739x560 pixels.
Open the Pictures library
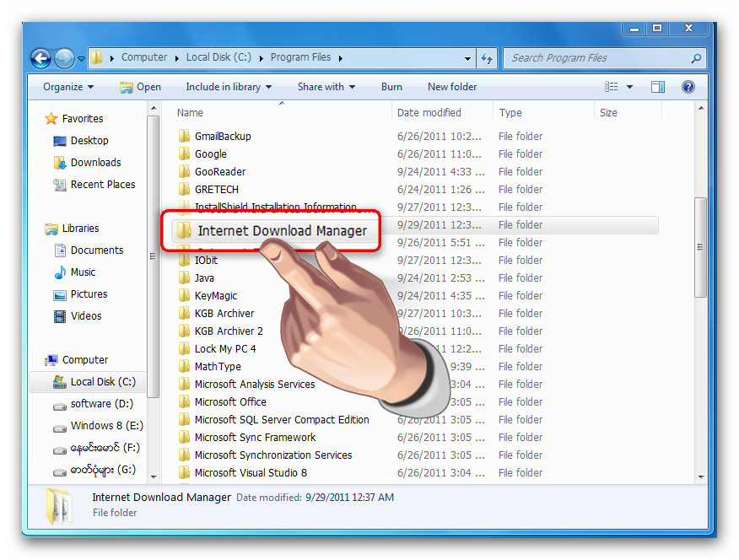pyautogui.click(x=81, y=294)
